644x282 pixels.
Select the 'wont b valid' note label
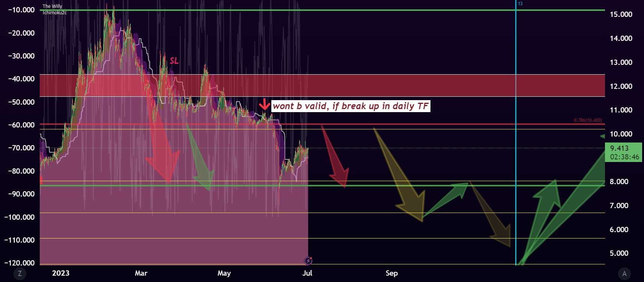[x=351, y=106]
